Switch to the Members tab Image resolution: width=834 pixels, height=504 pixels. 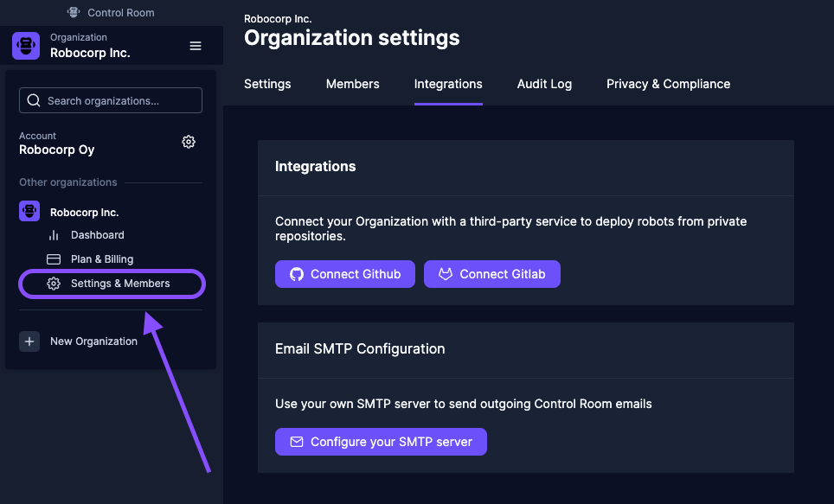pos(353,84)
